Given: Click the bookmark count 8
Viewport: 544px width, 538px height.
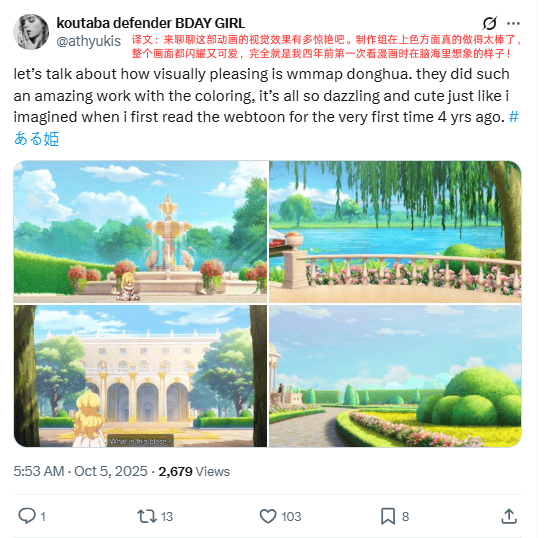Looking at the screenshot, I should 405,516.
